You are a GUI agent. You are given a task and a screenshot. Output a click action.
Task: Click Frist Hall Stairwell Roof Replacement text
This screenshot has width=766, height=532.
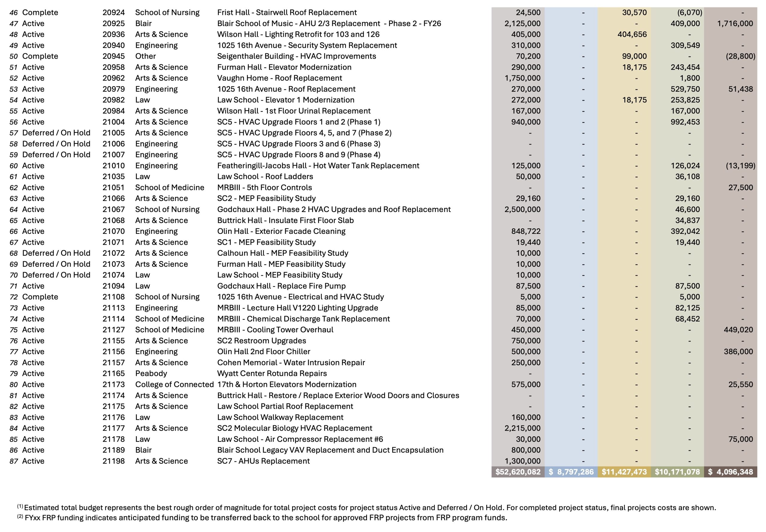coord(287,12)
